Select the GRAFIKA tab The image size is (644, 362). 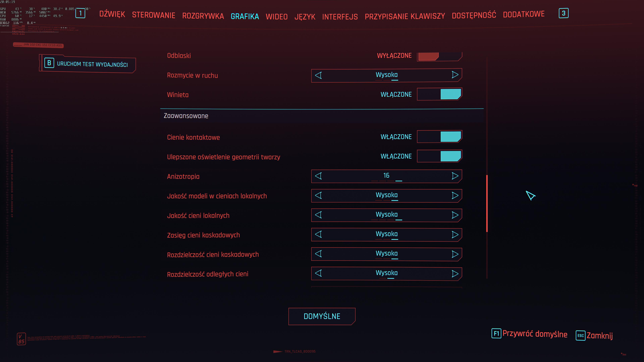245,16
